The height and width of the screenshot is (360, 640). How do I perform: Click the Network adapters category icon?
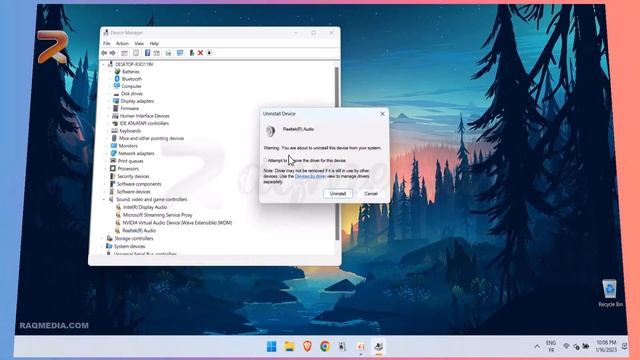point(114,153)
